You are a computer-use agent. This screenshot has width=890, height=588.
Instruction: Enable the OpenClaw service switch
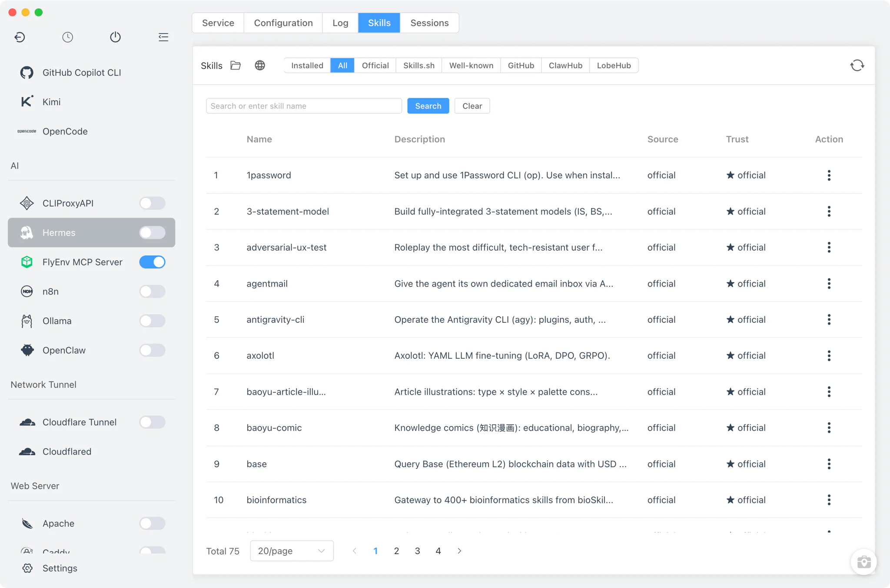tap(152, 350)
